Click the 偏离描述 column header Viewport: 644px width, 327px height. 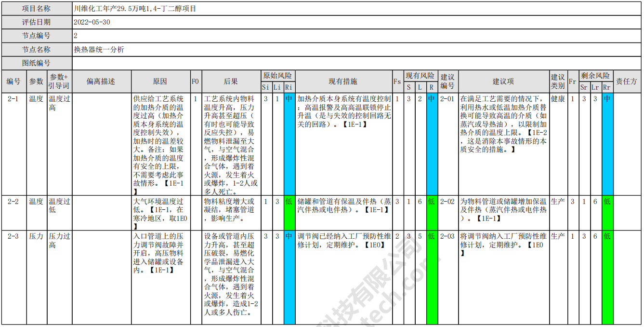(x=101, y=82)
